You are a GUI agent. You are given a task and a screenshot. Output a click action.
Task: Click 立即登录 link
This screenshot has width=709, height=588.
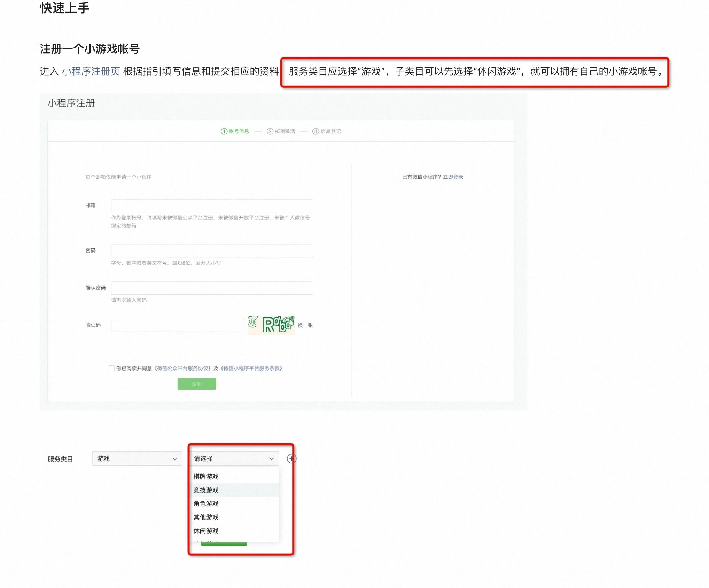(x=453, y=177)
